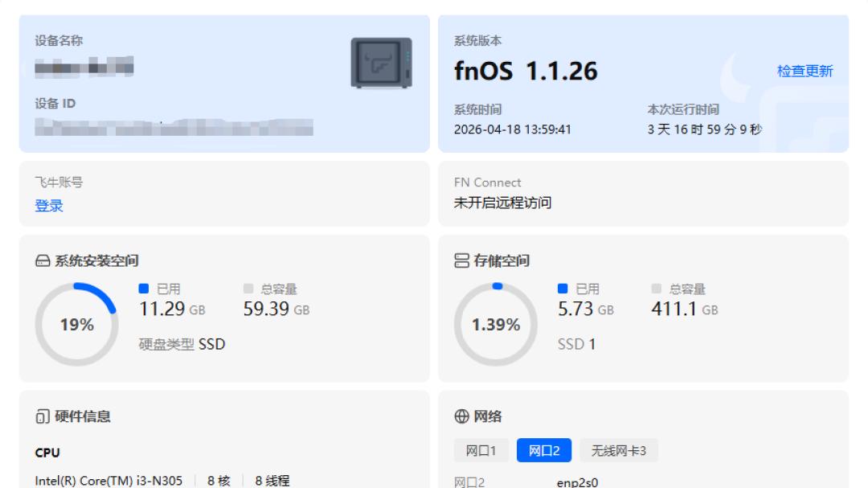Click the FN Connect label
Image resolution: width=868 pixels, height=488 pixels.
[x=487, y=182]
